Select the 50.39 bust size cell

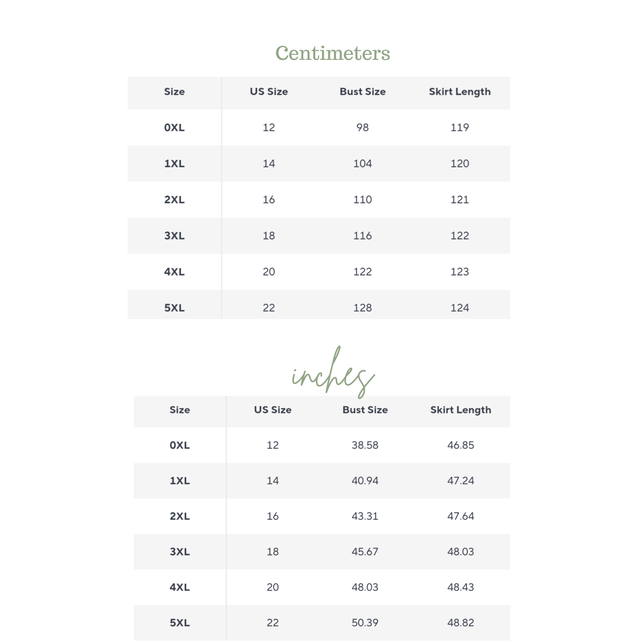tap(365, 622)
